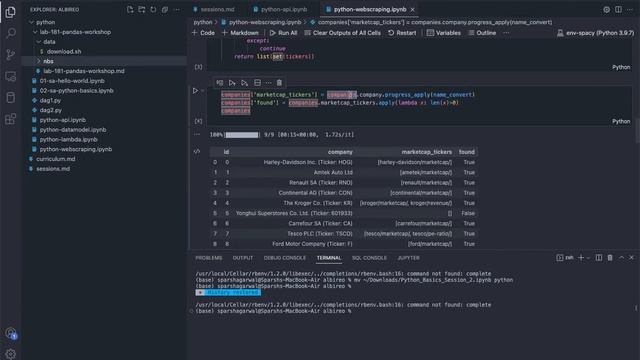Create a new file in Explorer
The width and height of the screenshot is (640, 360).
coord(130,9)
